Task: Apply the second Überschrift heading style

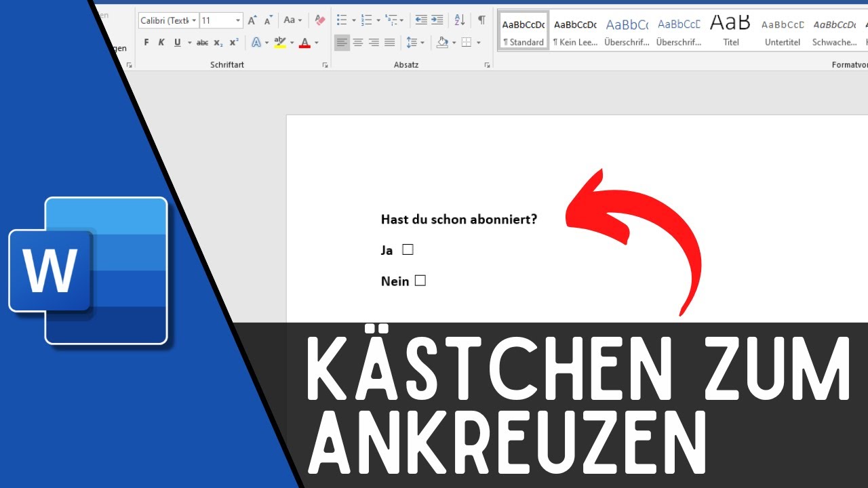Action: click(679, 31)
